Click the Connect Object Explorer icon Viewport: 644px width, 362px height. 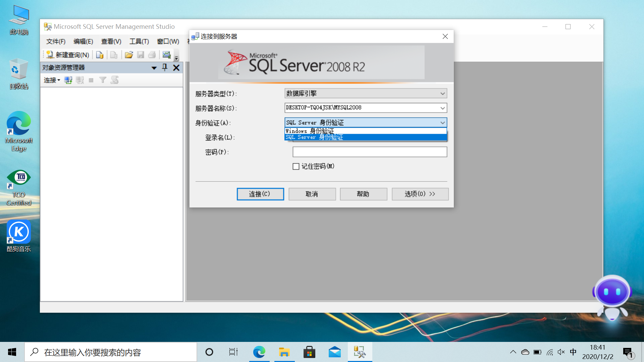68,80
